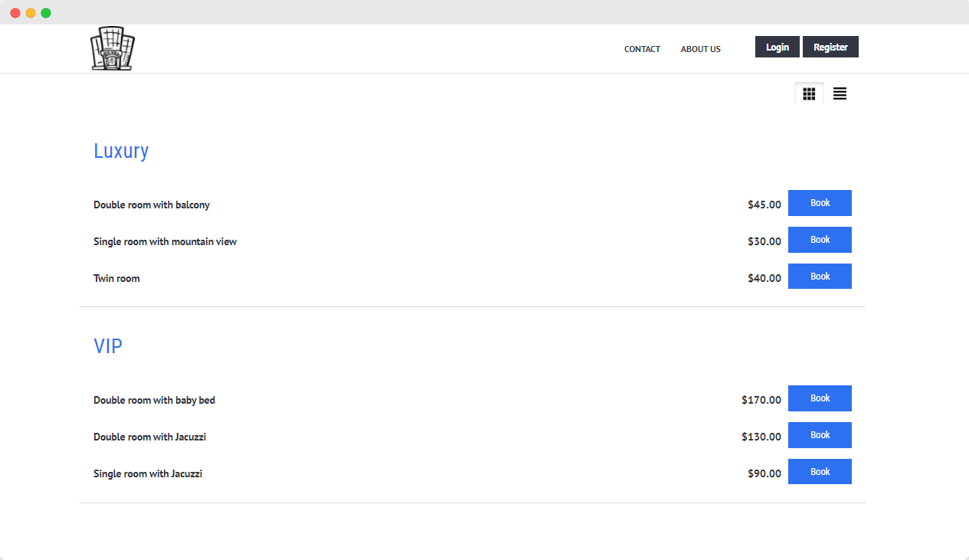This screenshot has height=560, width=969.
Task: Click 'Twin room' room name
Action: point(116,279)
